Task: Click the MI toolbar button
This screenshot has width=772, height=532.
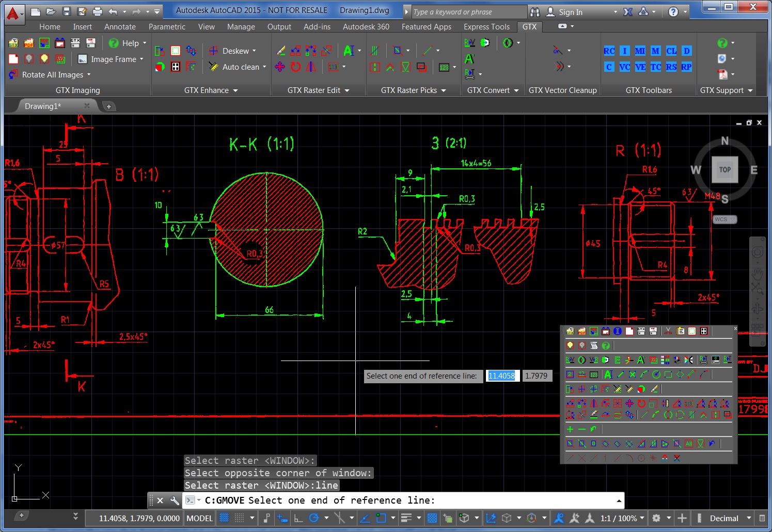Action: 640,51
